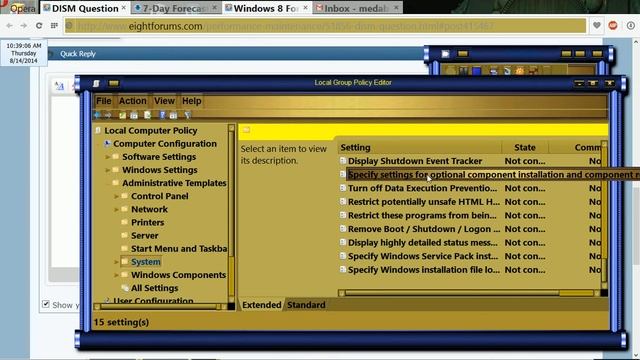Toggle the 'Show y...' checkbox below Quick Reply
Viewport: 640px width, 360px height.
pyautogui.click(x=46, y=304)
